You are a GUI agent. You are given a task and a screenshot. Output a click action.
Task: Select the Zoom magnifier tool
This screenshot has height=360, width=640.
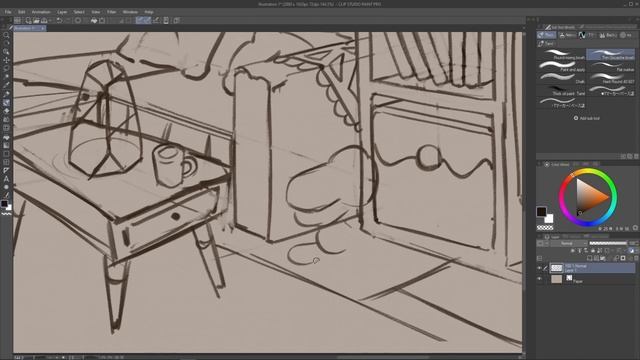[x=6, y=36]
